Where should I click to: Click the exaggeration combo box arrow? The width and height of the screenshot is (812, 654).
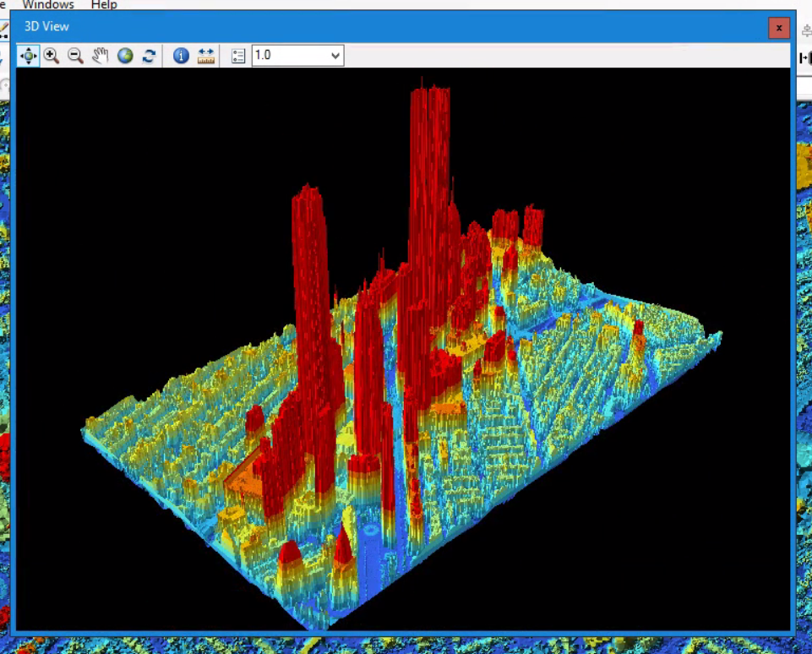tap(335, 55)
